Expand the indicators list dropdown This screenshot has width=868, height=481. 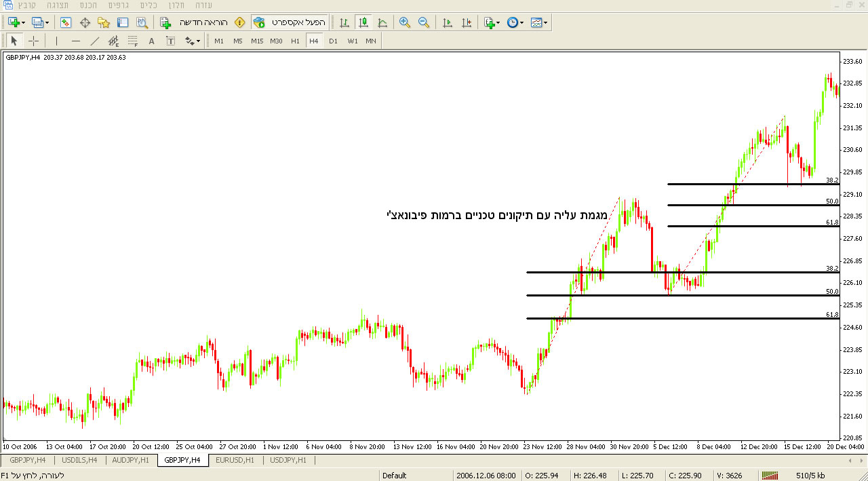coord(498,22)
